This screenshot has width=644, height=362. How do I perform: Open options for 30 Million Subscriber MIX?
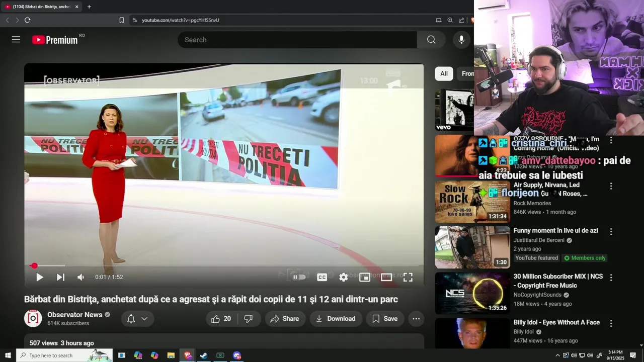coord(611,278)
